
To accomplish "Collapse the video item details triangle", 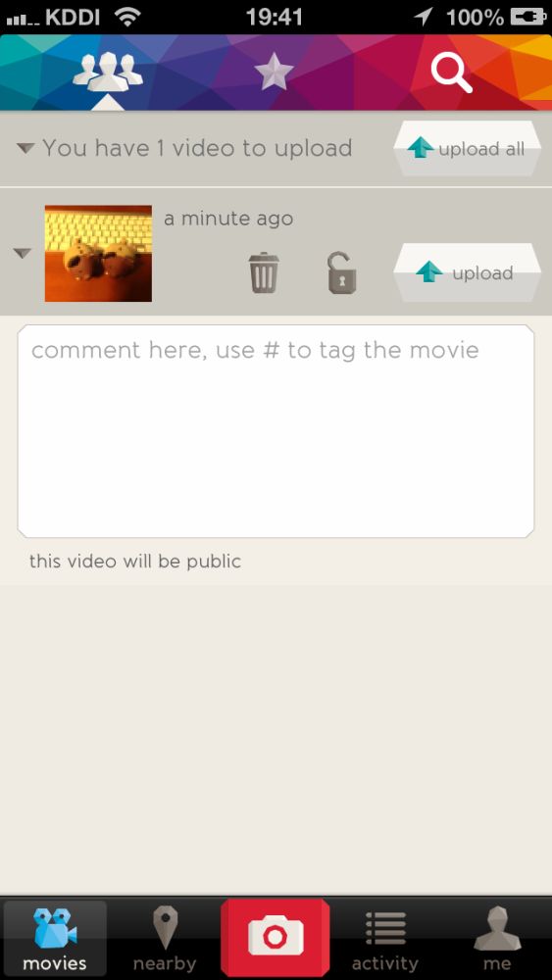I will point(23,253).
